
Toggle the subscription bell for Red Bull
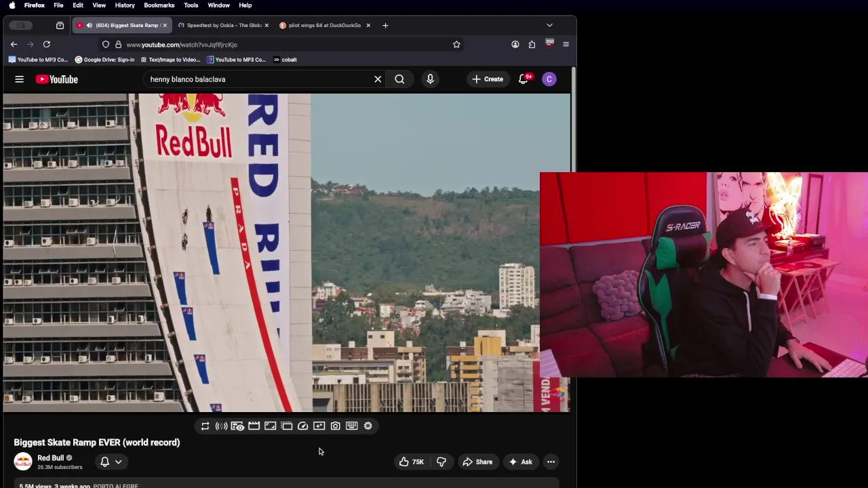104,462
